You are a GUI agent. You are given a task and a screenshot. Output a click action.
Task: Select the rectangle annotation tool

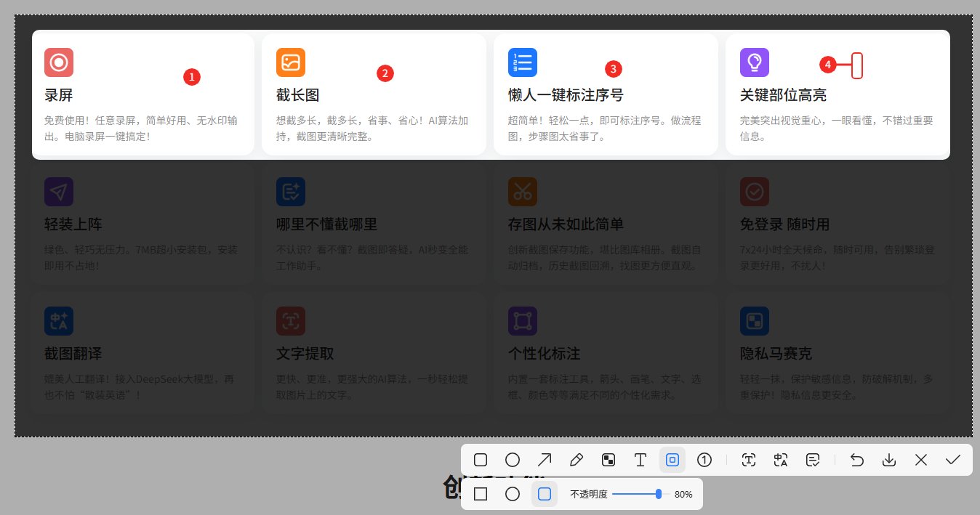481,460
